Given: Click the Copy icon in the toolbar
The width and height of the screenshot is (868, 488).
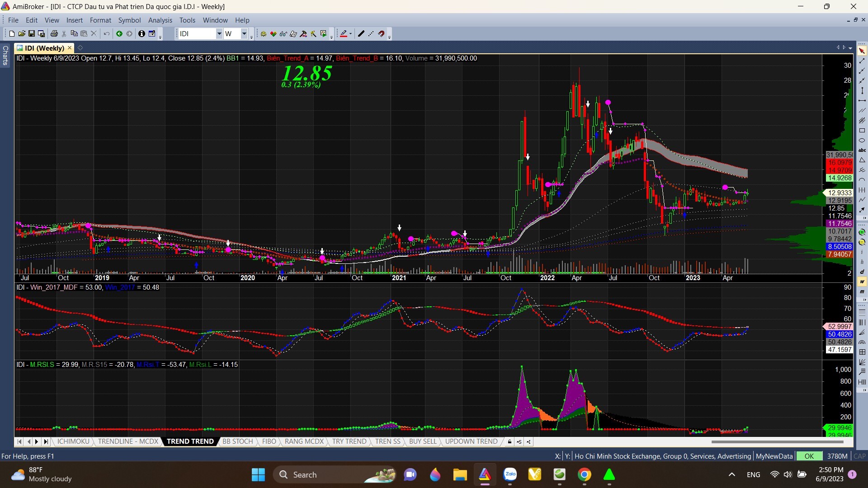Looking at the screenshot, I should 74,33.
